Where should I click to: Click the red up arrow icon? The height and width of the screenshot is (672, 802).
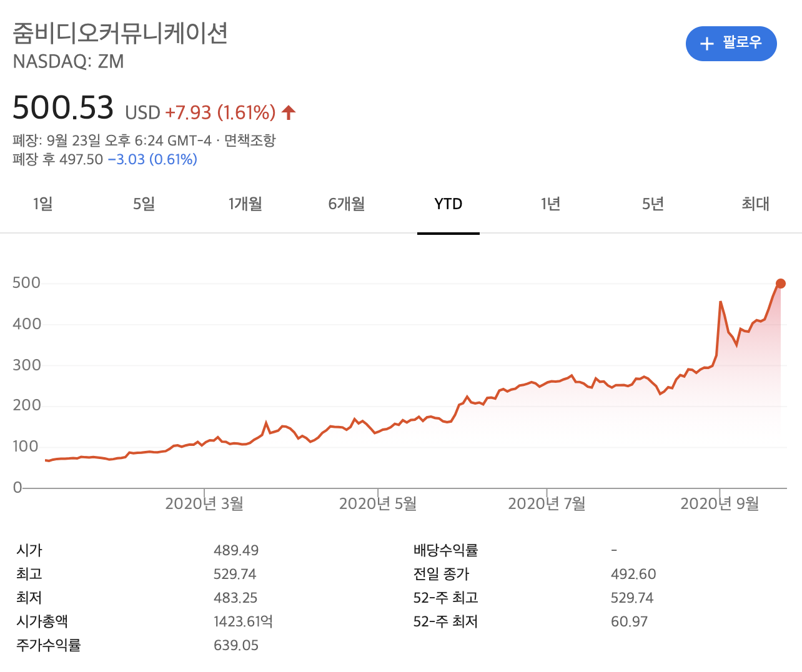point(289,112)
